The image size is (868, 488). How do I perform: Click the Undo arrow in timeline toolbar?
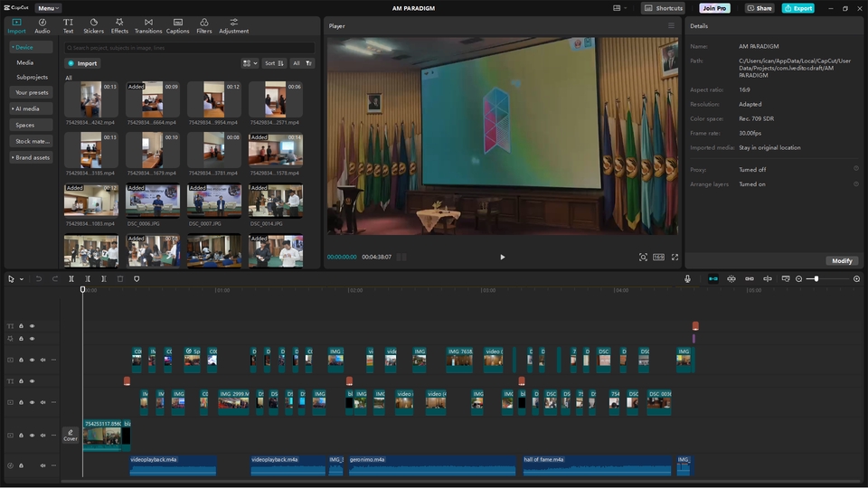point(39,279)
